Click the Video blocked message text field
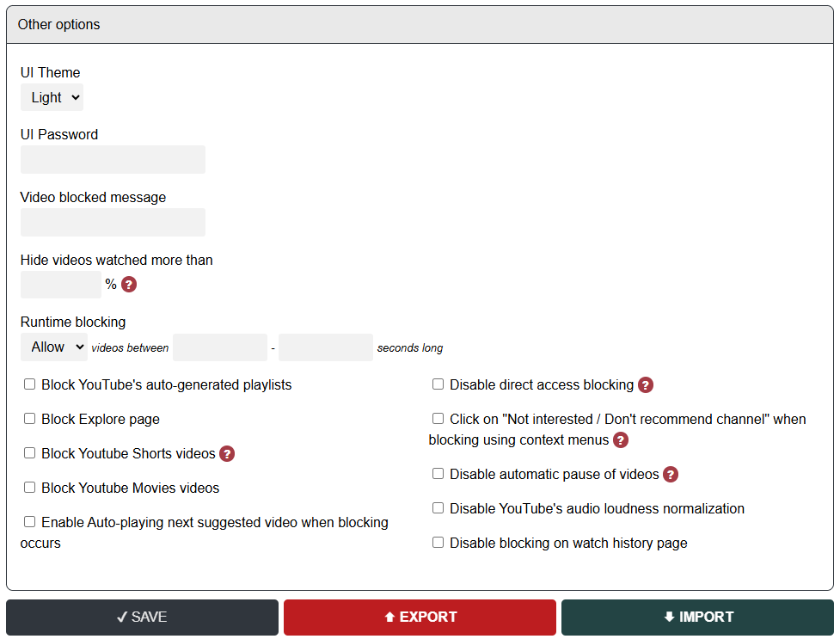 click(113, 222)
